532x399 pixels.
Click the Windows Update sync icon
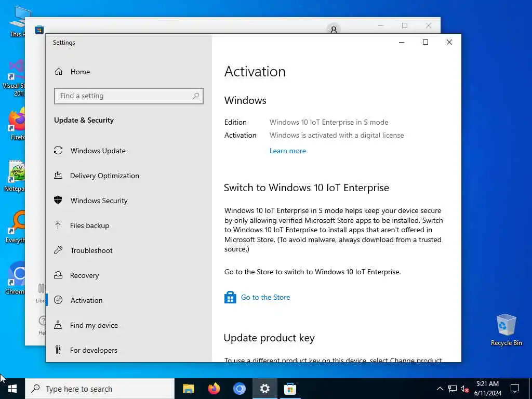click(58, 150)
